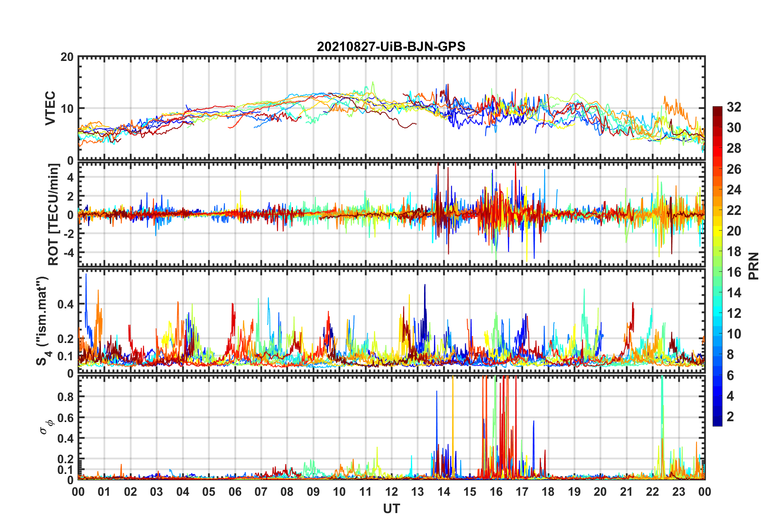Click the UT axis tick label "17"
This screenshot has height=532, width=783.
click(522, 492)
